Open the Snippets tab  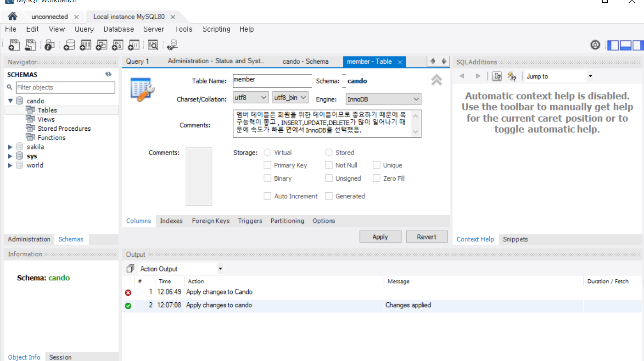pos(515,239)
